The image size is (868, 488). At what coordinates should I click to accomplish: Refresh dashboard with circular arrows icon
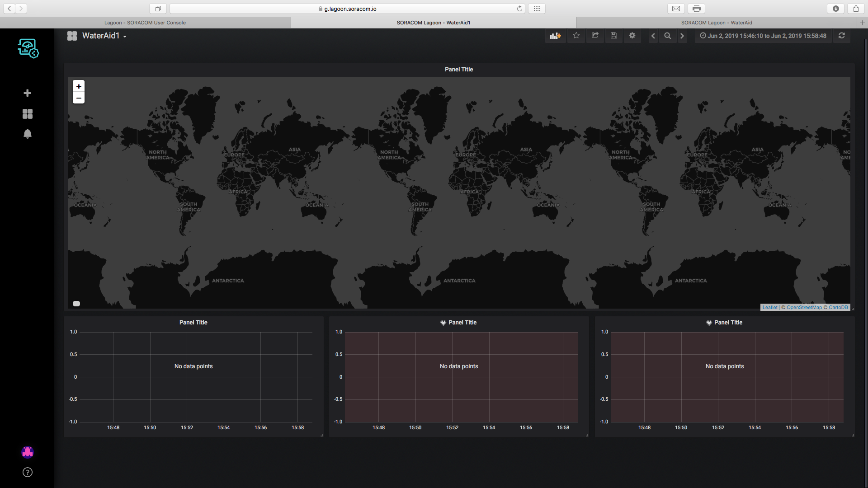coord(841,36)
